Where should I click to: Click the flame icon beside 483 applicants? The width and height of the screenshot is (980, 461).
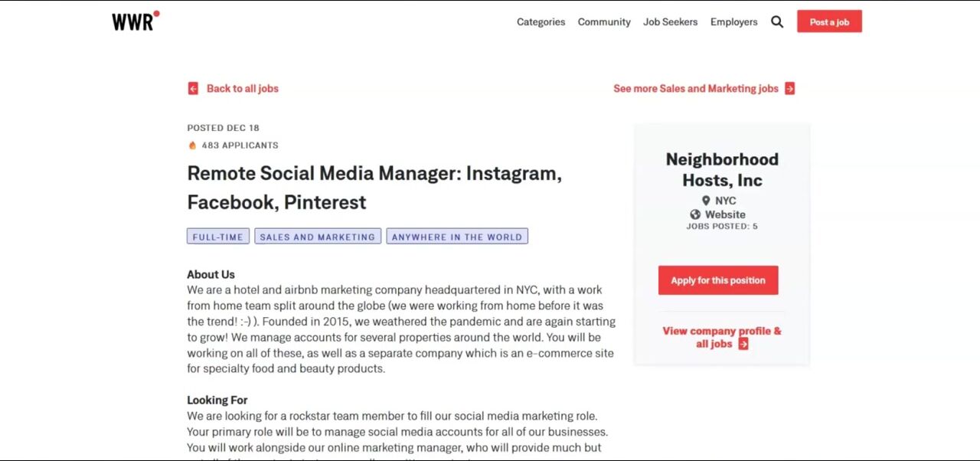(192, 145)
